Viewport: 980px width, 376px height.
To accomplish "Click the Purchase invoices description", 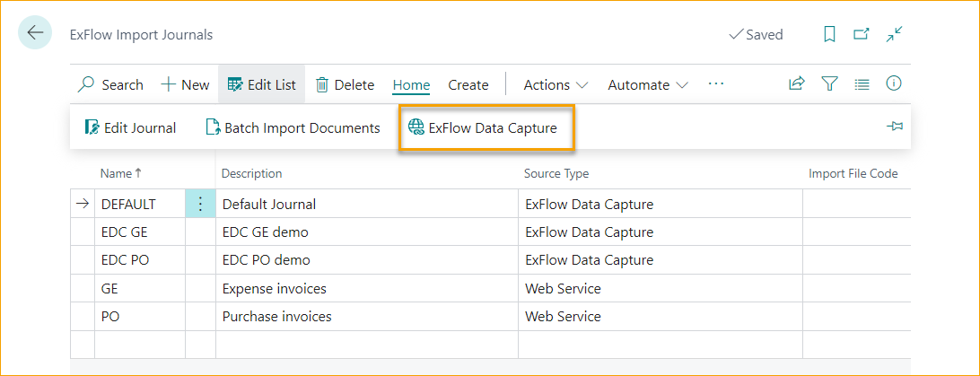I will [x=367, y=317].
